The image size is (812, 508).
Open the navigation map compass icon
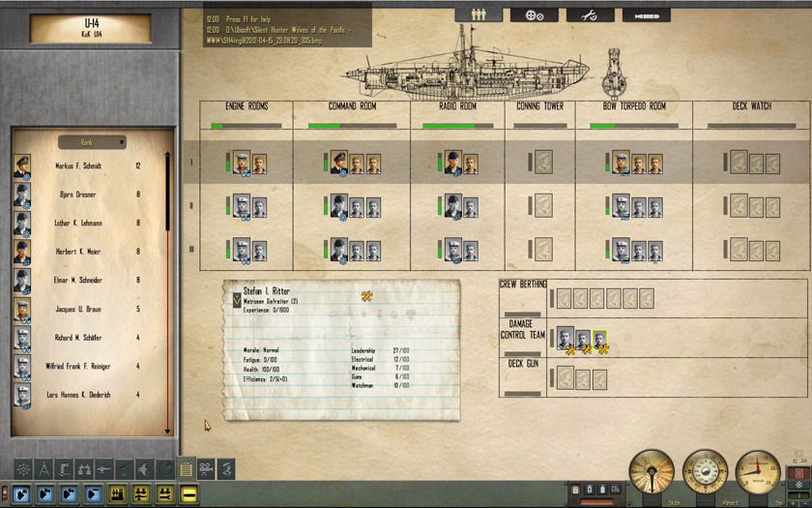coord(44,469)
